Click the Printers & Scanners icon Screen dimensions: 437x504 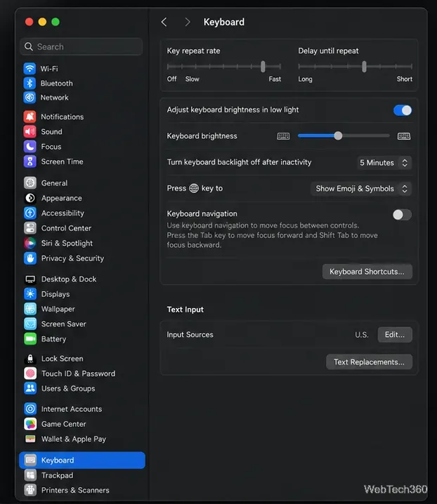coord(30,490)
